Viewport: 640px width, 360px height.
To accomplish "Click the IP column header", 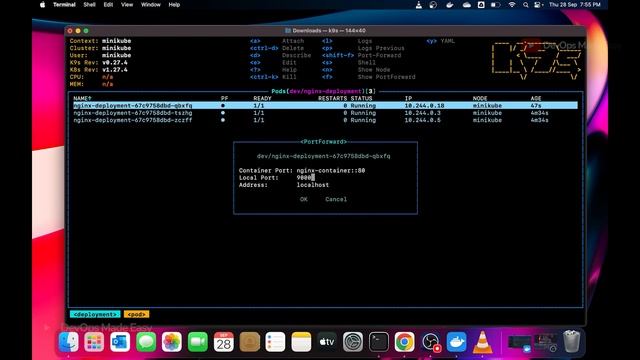I will point(408,98).
